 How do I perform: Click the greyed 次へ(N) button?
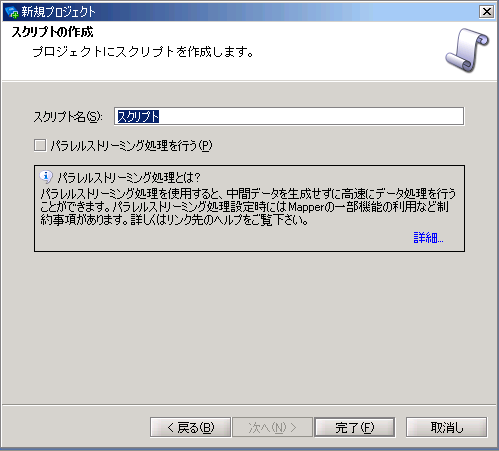[x=272, y=427]
